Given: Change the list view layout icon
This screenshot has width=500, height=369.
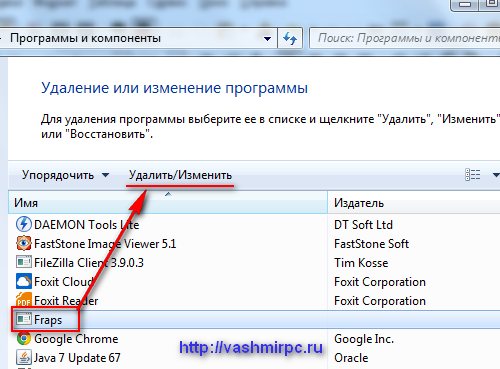Looking at the screenshot, I should (x=473, y=175).
